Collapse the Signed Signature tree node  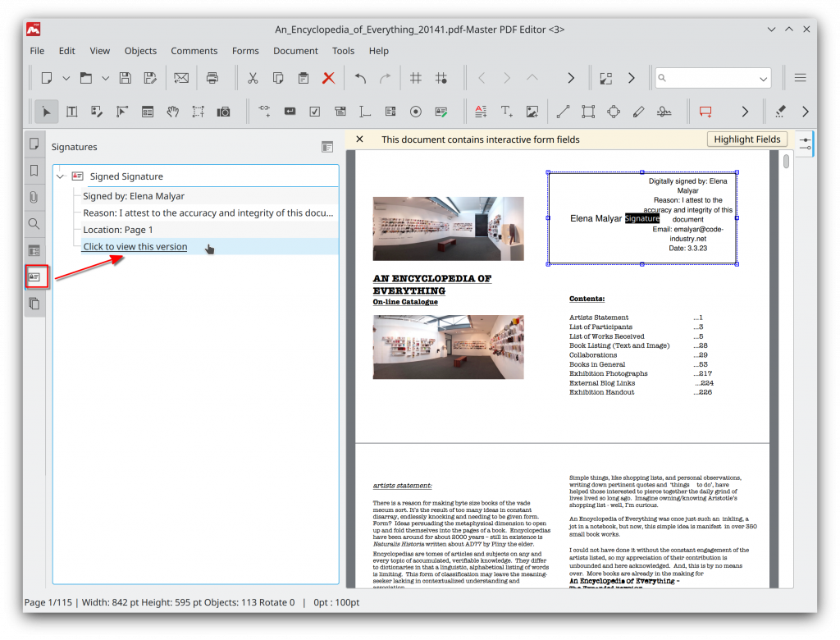click(61, 176)
